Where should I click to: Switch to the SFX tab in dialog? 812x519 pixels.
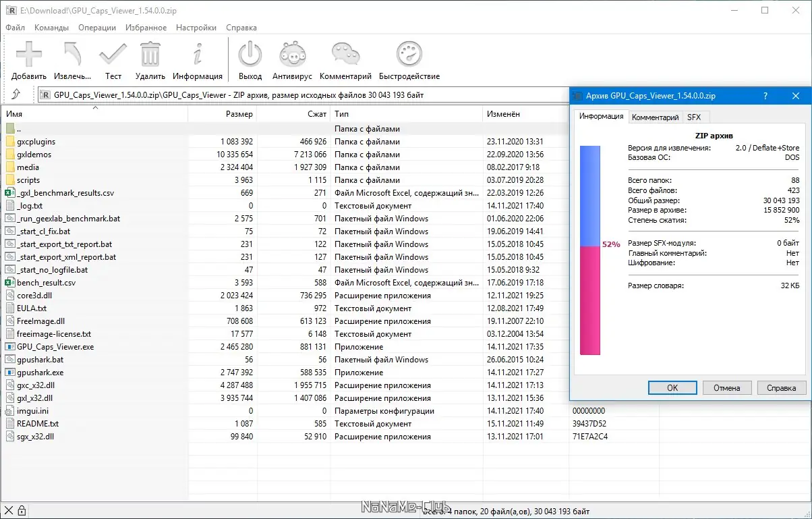pyautogui.click(x=694, y=117)
